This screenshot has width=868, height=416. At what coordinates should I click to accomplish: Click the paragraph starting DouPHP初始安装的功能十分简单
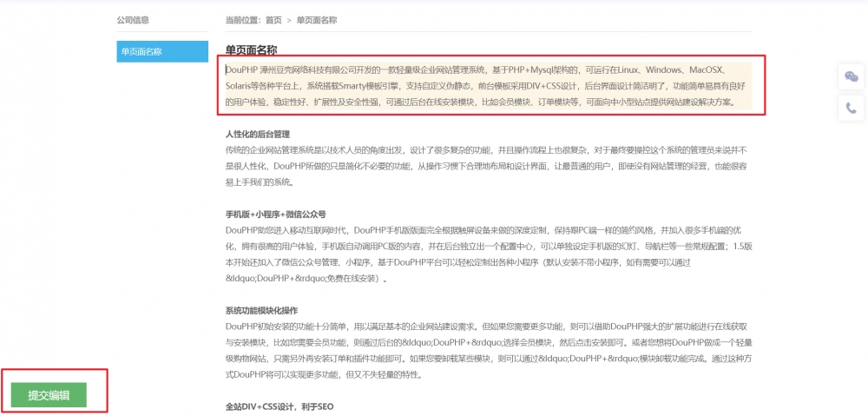pos(488,350)
